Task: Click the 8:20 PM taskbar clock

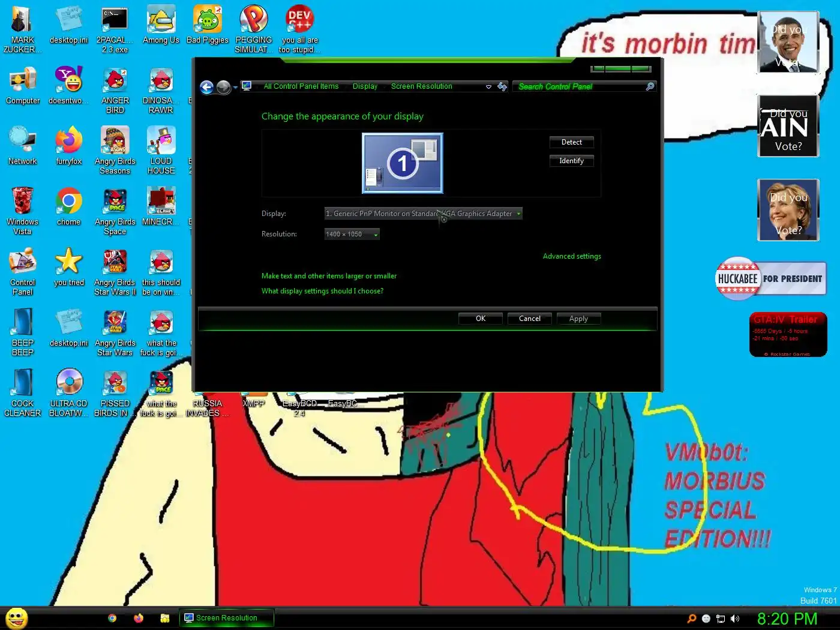Action: [787, 619]
